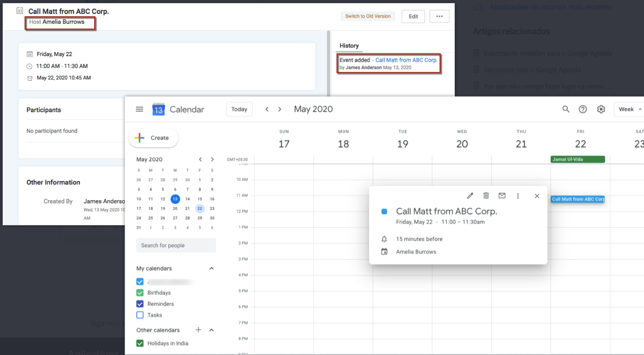Select Call Matt event on Friday

pos(578,199)
